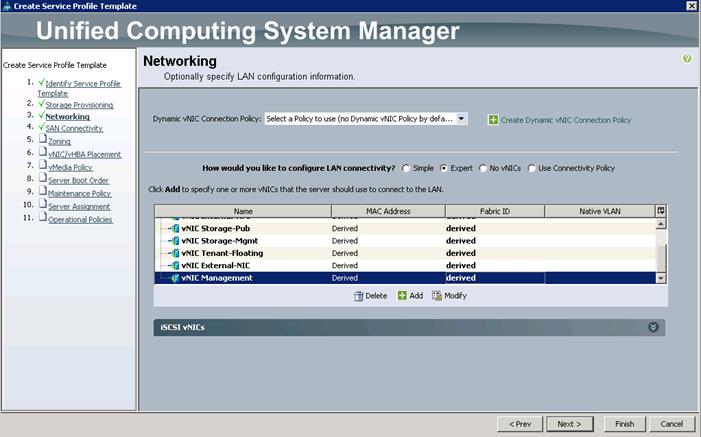The image size is (701, 437).
Task: Click page icon beside Server Boot Order
Action: coord(42,178)
